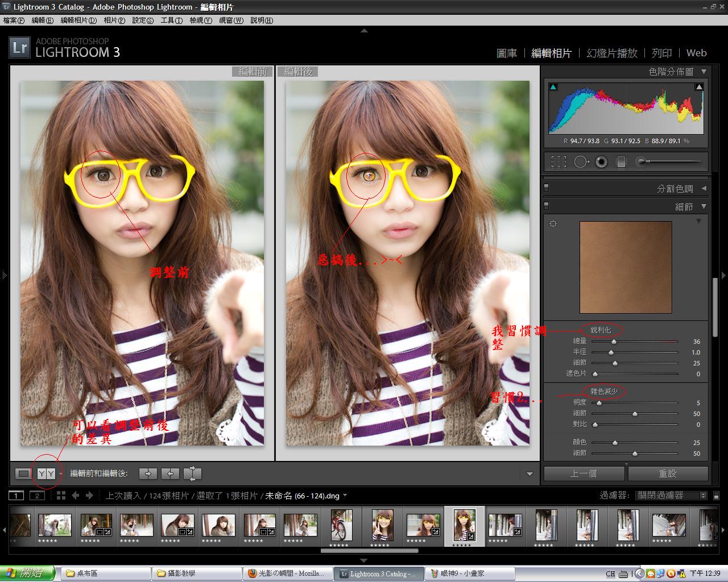The height and width of the screenshot is (582, 728).
Task: Open the 相片 menu
Action: point(114,20)
